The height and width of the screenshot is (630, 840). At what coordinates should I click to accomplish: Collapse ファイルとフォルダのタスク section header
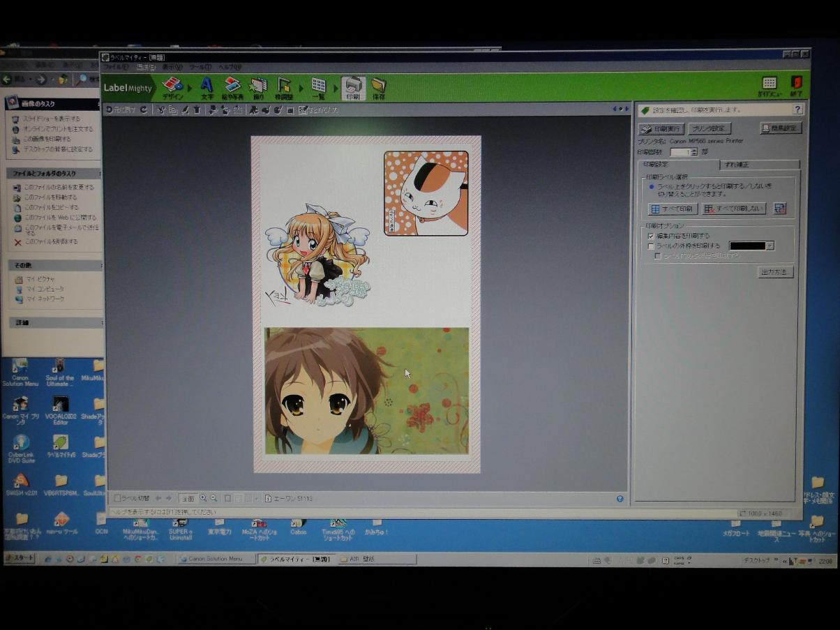[54, 173]
